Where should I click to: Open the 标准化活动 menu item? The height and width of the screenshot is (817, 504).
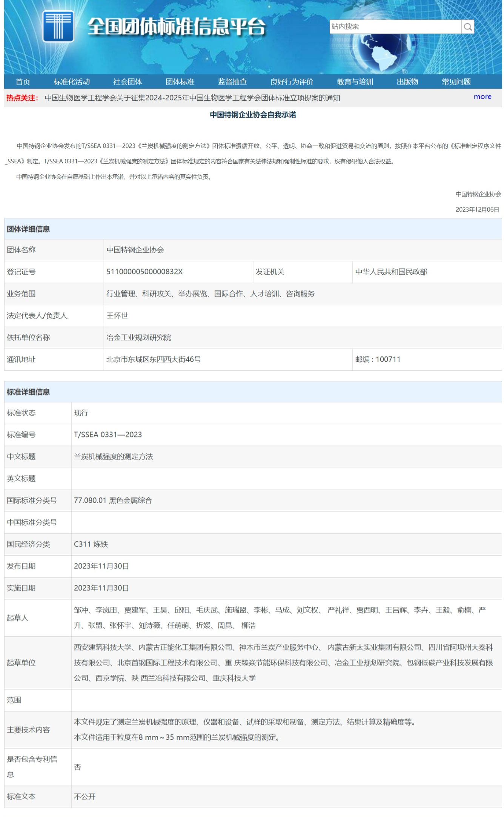pos(72,82)
